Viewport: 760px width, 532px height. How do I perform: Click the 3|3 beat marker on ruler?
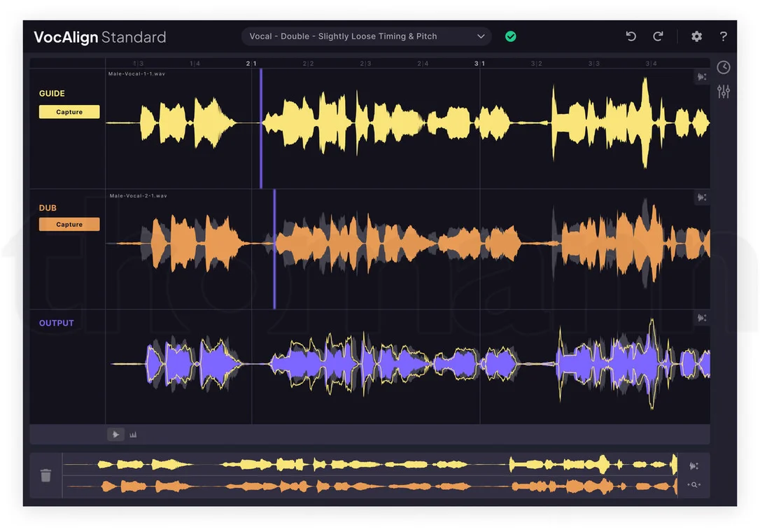(593, 64)
